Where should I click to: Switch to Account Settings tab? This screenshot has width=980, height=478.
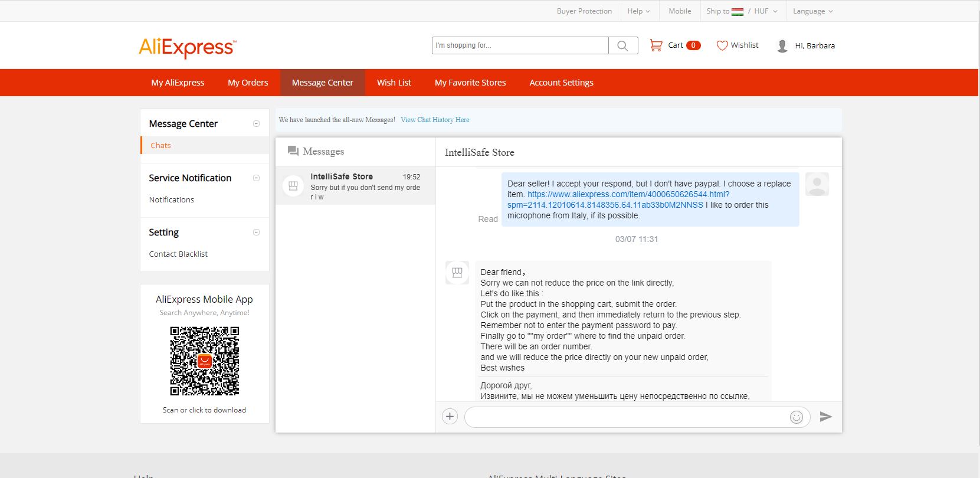tap(561, 83)
